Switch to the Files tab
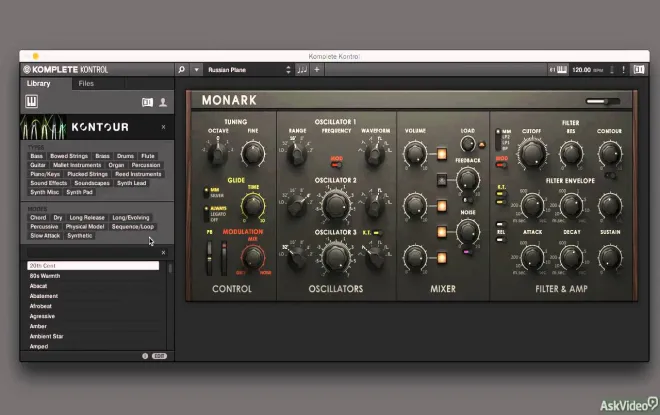Viewport: 660px width, 415px height. (x=86, y=83)
